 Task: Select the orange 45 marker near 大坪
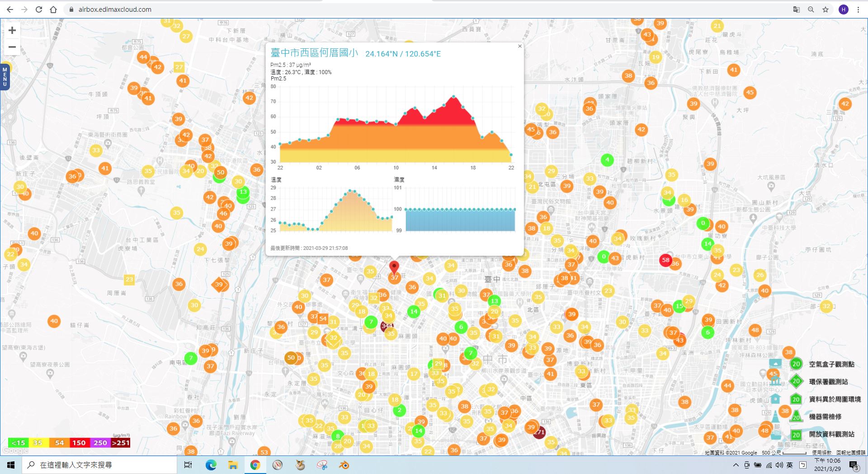(750, 93)
